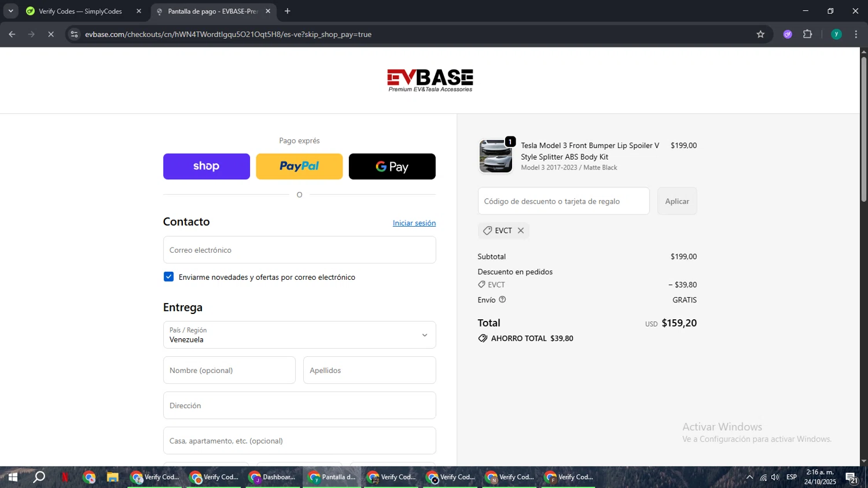Open Windows taskbar search
868x488 pixels.
(39, 477)
